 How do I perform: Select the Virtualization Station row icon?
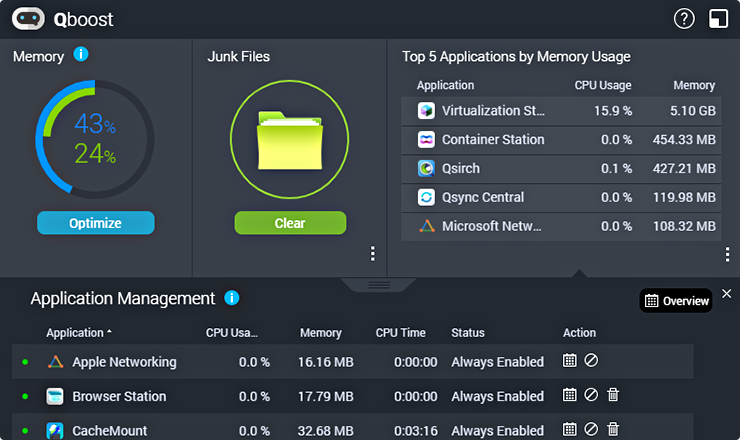click(x=426, y=111)
